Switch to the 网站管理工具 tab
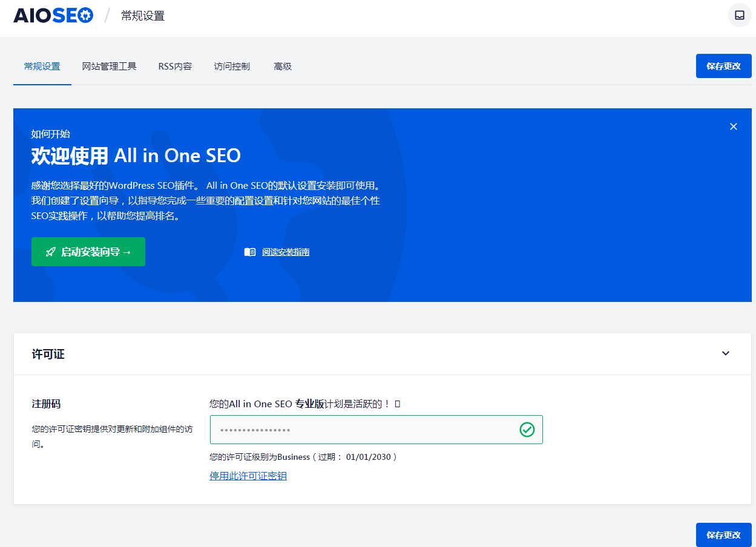The height and width of the screenshot is (547, 756). tap(110, 66)
